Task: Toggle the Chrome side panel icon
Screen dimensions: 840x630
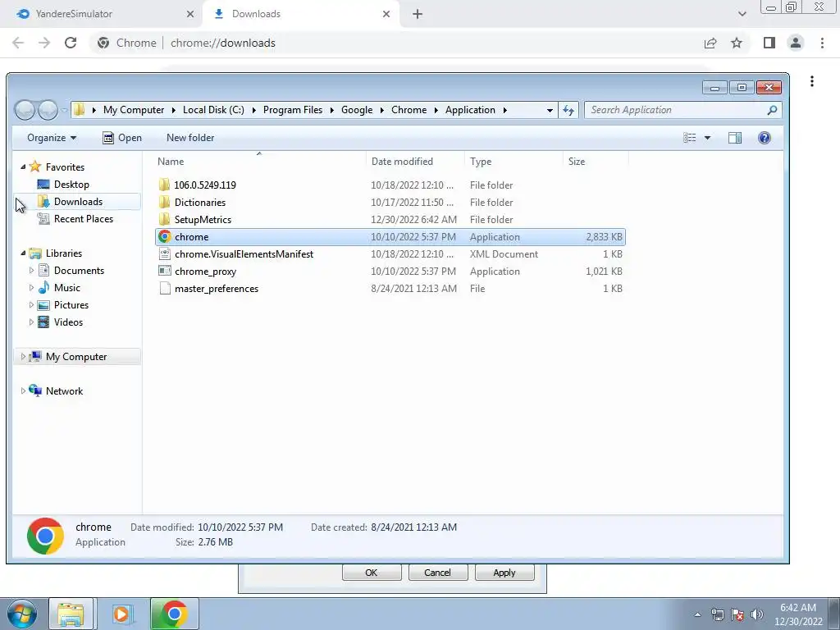Action: pyautogui.click(x=769, y=43)
